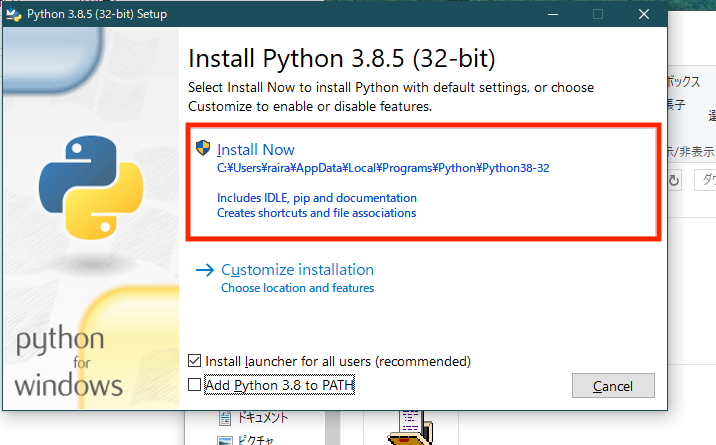
Task: Close the Python Setup window
Action: click(x=644, y=14)
